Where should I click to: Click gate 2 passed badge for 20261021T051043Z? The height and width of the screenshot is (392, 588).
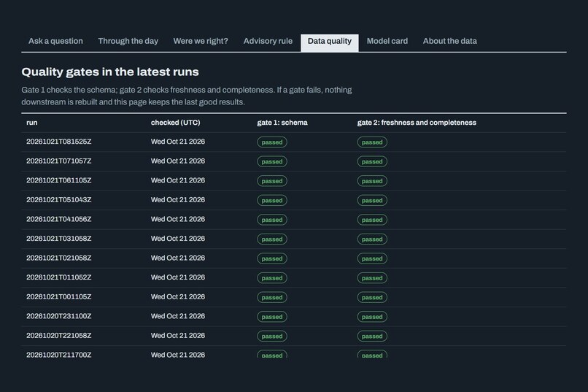(x=372, y=200)
